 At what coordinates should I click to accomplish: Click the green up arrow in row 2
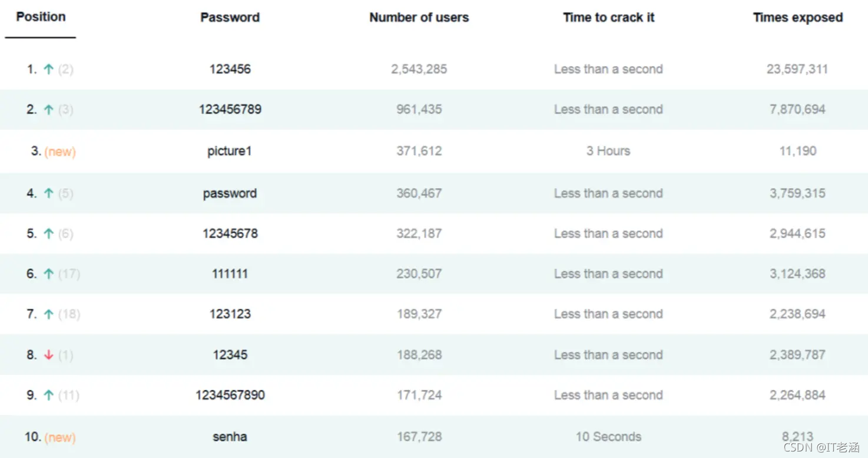click(49, 110)
